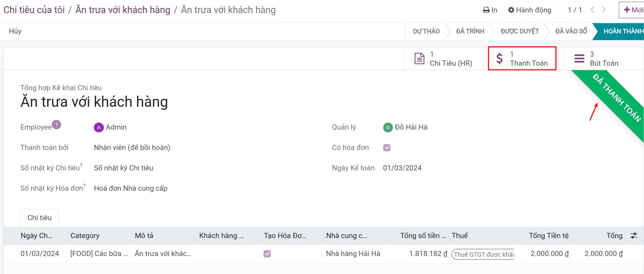Select the DỰ THẢO status stage
The width and height of the screenshot is (644, 274).
[x=426, y=31]
